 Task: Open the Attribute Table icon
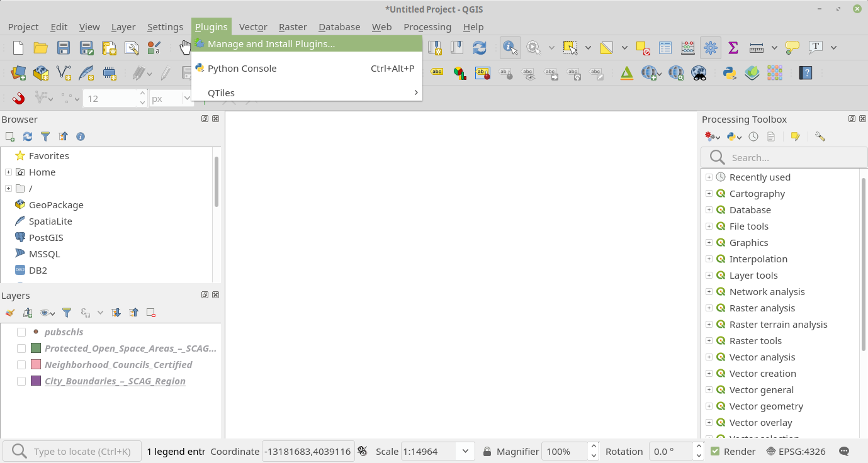pos(665,48)
